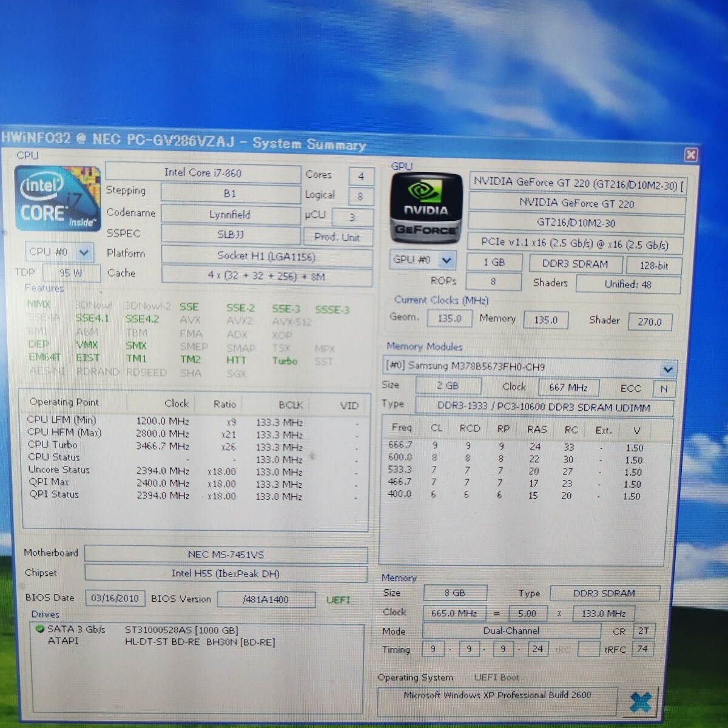Click the BIOS Date 03/16/2010 field
The height and width of the screenshot is (728, 728).
(x=115, y=598)
